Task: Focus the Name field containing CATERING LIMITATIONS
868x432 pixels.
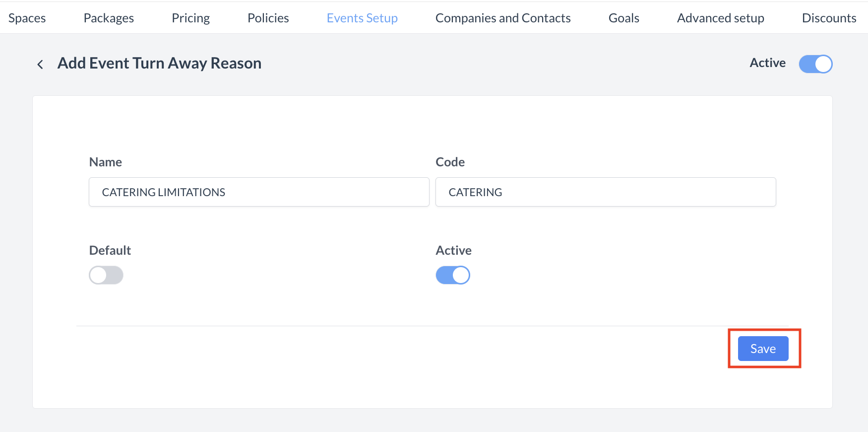Action: pos(259,192)
